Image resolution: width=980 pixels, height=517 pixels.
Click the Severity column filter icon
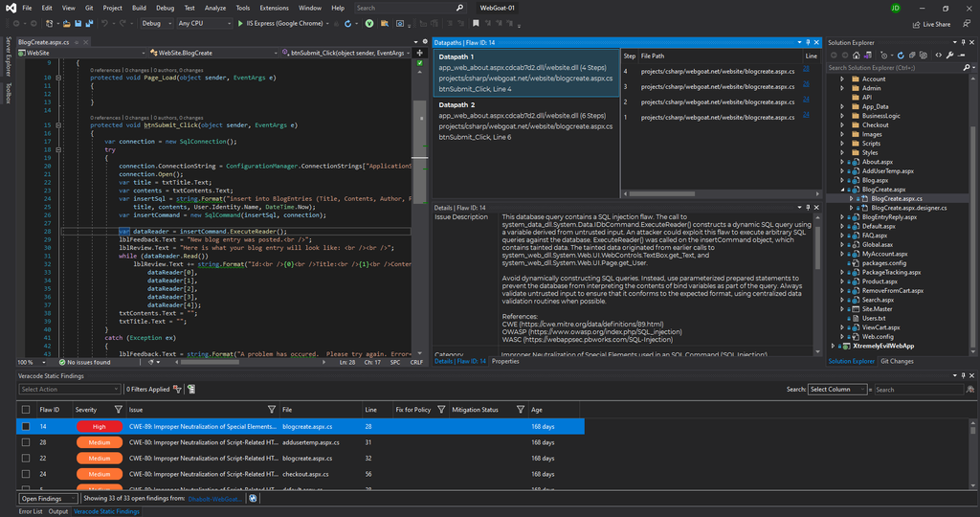tap(118, 410)
